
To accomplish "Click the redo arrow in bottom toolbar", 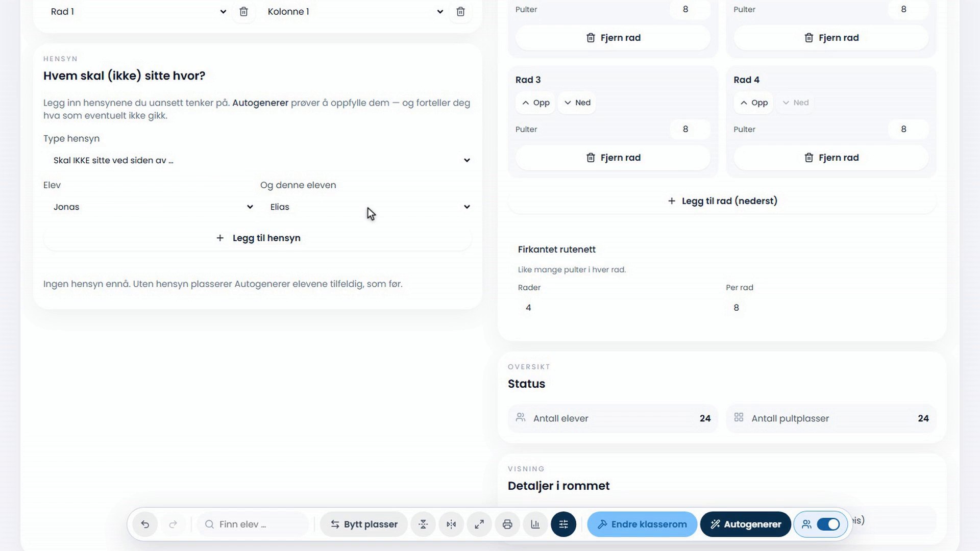I will click(x=173, y=524).
